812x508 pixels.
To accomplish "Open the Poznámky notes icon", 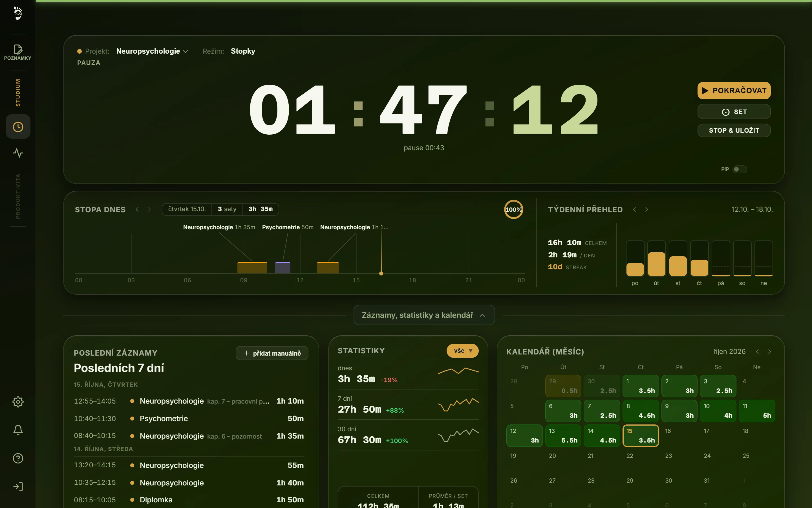I will click(18, 52).
